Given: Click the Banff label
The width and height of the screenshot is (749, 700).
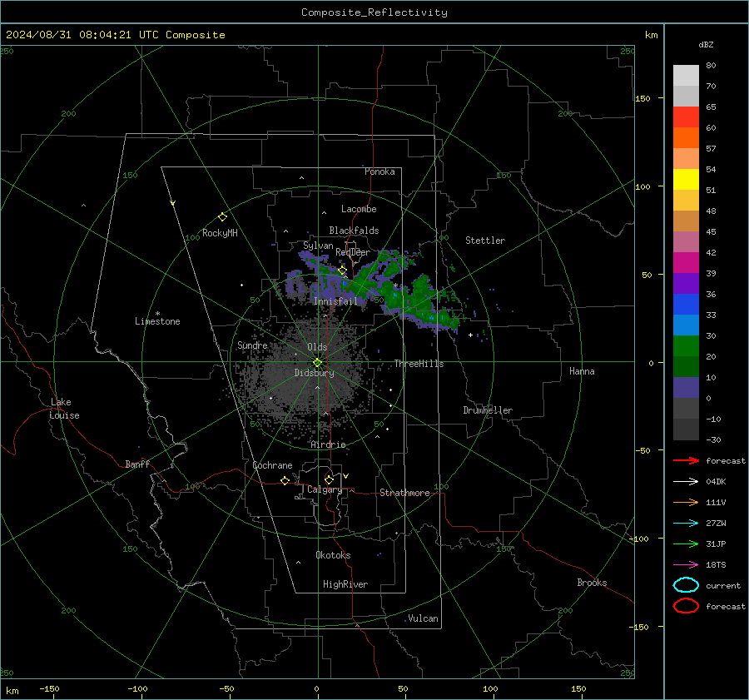Looking at the screenshot, I should pos(137,464).
